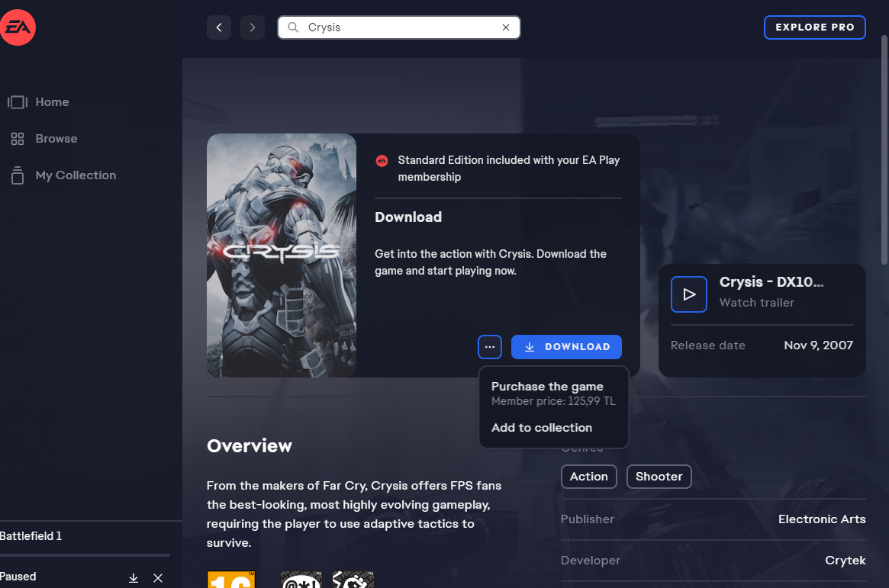Cancel the paused Battlefield 1 download
Viewport: 889px width, 588px height.
coord(158,578)
